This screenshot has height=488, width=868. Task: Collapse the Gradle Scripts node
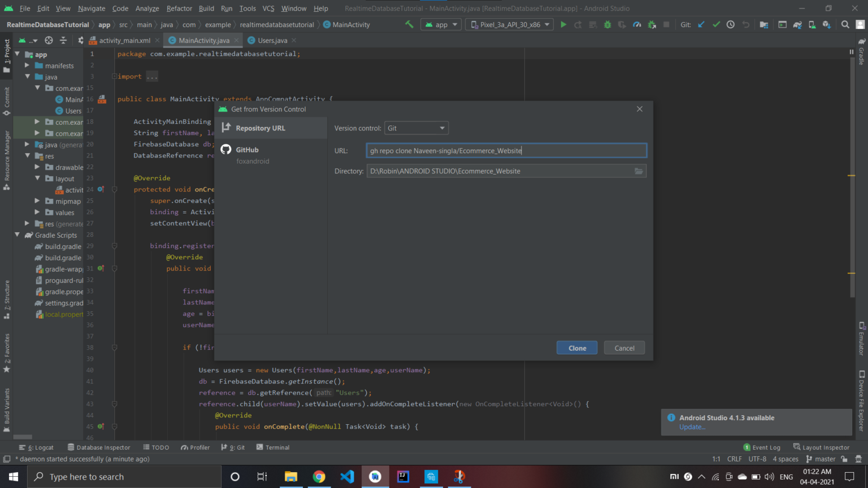(17, 235)
